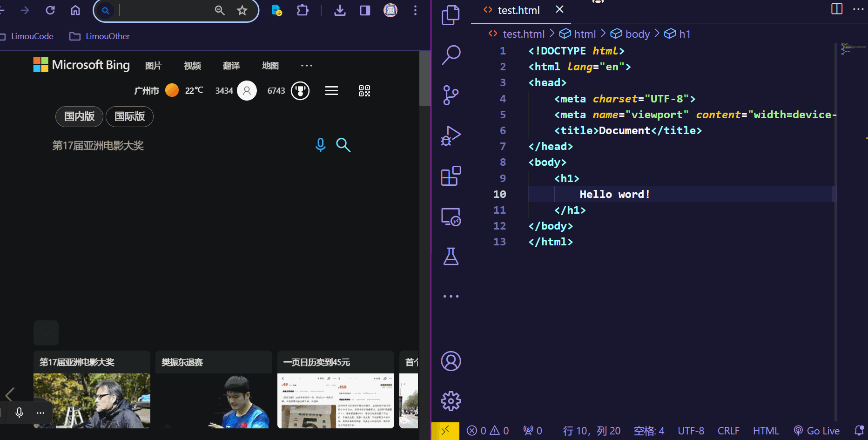This screenshot has height=440, width=868.
Task: Open the Manage gear settings
Action: pos(451,401)
